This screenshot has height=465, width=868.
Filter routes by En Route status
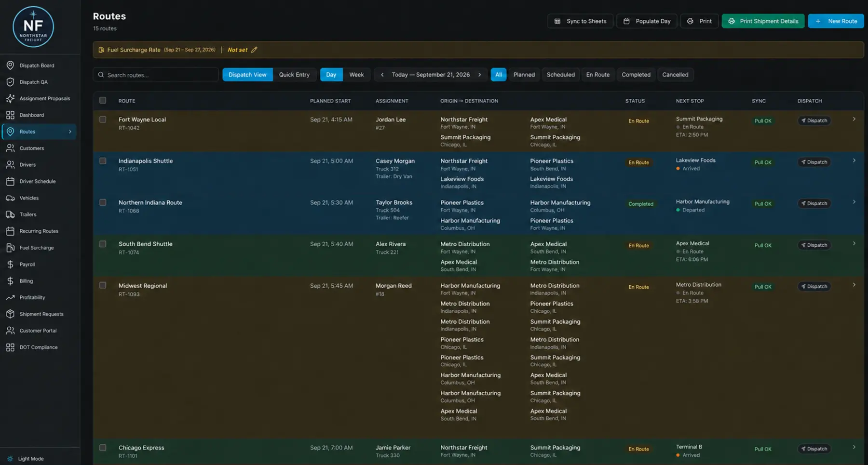pyautogui.click(x=598, y=75)
